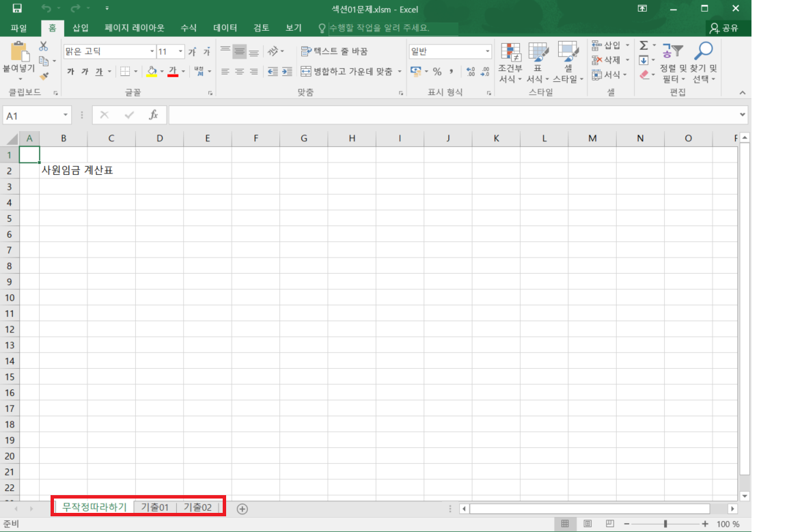Click the Insert Function fx icon
This screenshot has height=532, width=787.
[154, 115]
